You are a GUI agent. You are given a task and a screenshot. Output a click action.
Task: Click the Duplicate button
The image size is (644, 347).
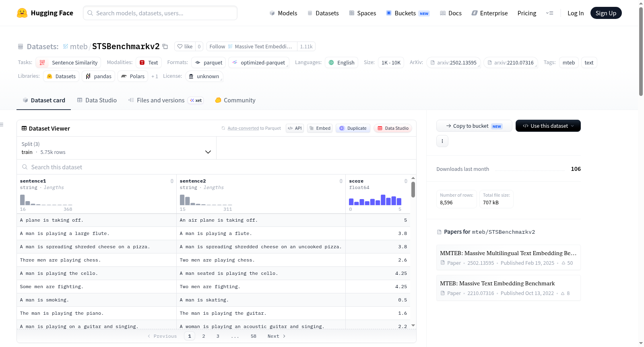(353, 128)
